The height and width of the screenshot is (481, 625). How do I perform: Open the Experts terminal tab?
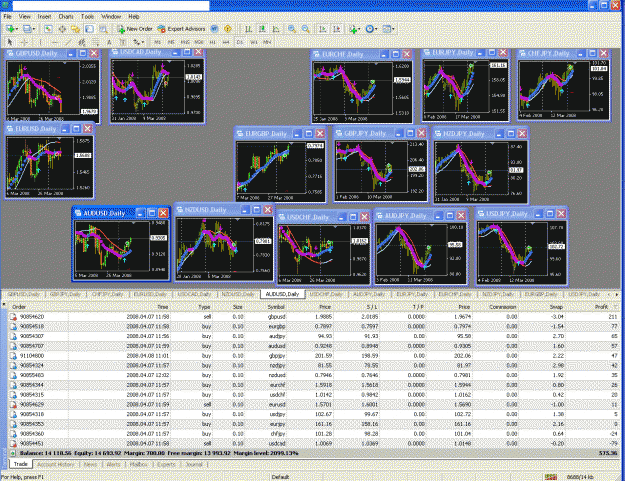166,464
